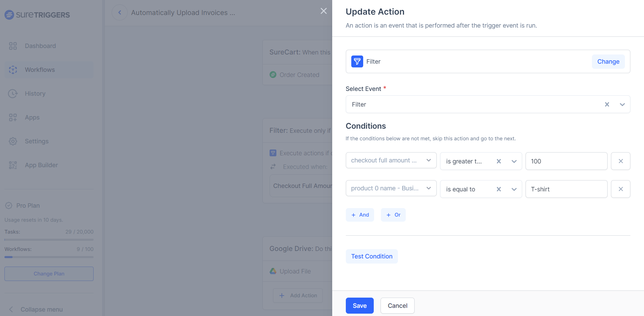
Task: Clear the Select Event Filter selection
Action: click(x=607, y=105)
